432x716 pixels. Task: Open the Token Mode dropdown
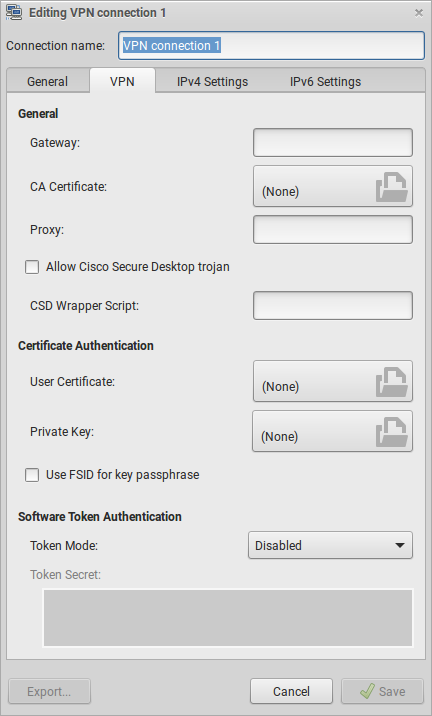point(330,545)
